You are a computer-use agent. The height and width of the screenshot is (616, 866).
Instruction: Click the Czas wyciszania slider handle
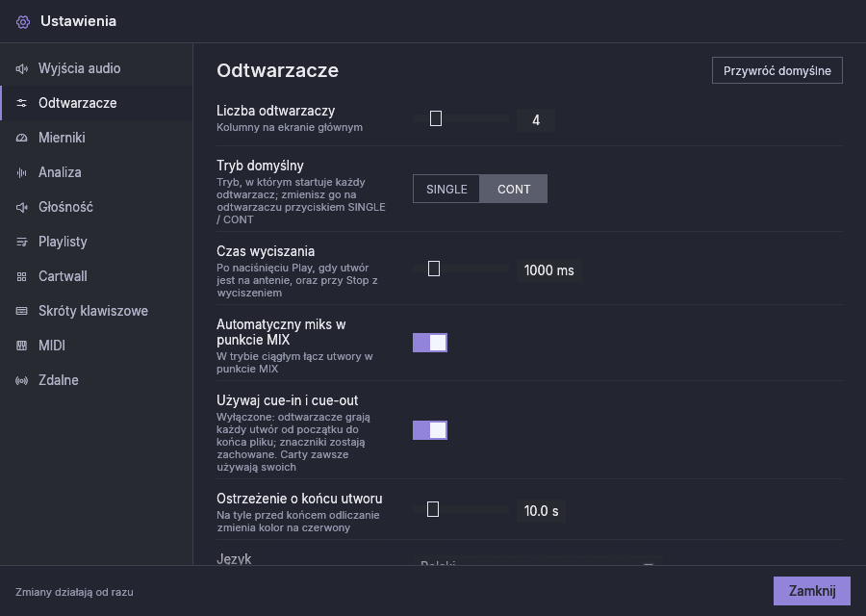(434, 269)
